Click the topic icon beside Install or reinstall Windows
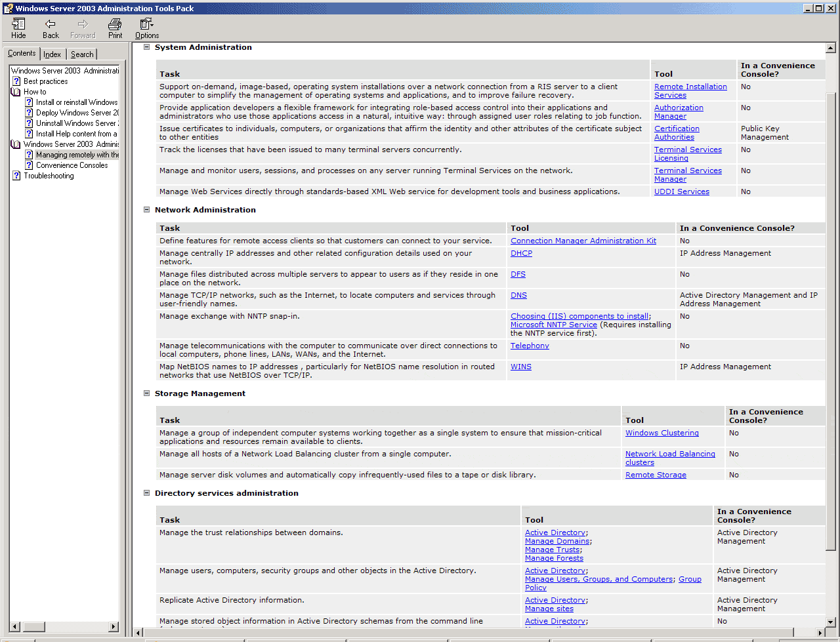 coord(30,102)
